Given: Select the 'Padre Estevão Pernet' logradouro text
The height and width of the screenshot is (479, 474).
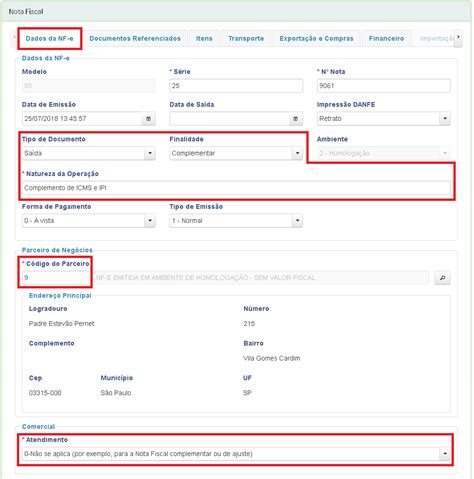Looking at the screenshot, I should click(62, 324).
